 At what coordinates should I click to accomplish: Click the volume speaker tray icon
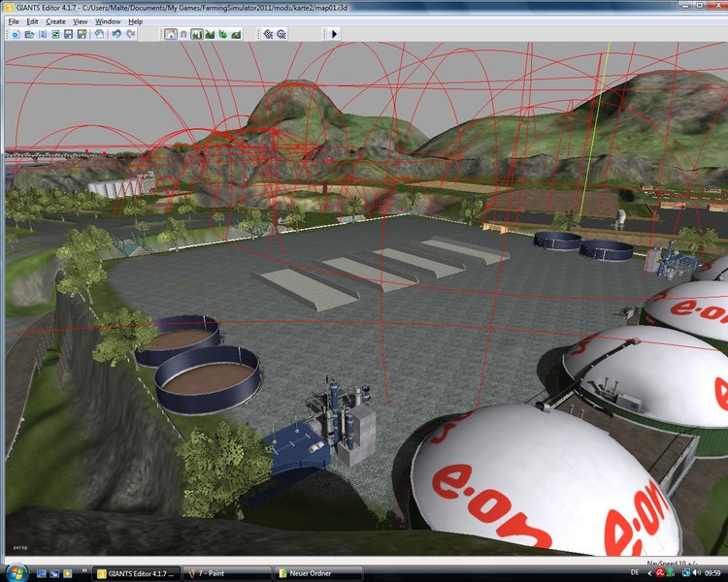click(x=696, y=573)
